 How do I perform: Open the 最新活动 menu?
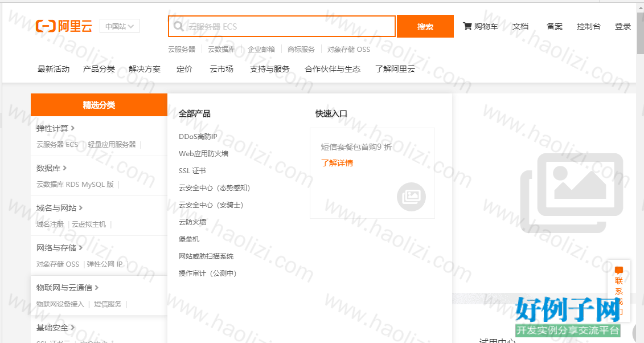pos(54,69)
